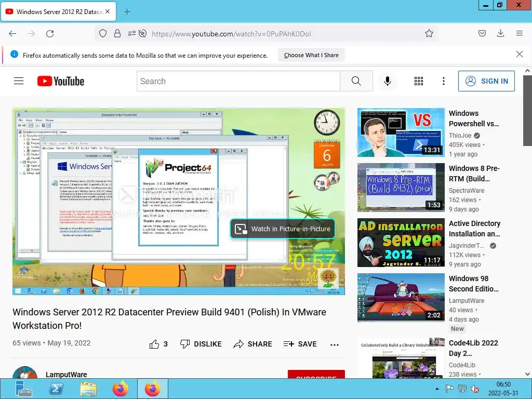Viewport: 532px width, 399px height.
Task: Open File Explorer from the taskbar
Action: (88, 389)
